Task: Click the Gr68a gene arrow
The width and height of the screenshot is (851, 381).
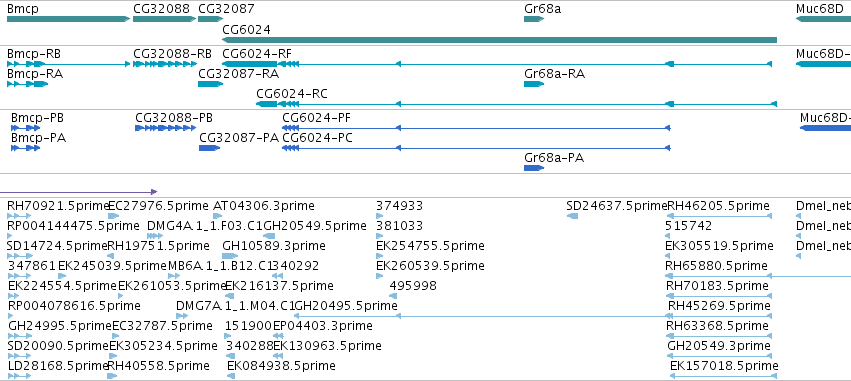Action: coord(534,19)
